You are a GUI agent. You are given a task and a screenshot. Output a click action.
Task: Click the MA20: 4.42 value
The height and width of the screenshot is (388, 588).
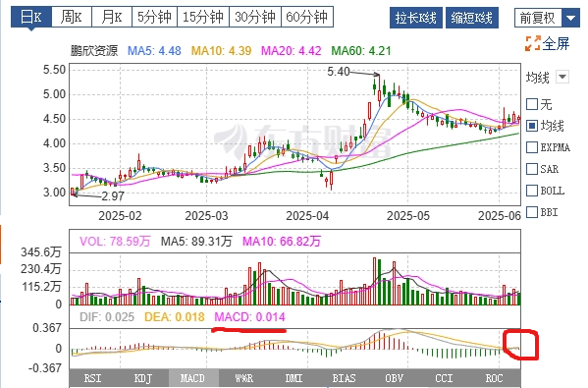(x=291, y=51)
